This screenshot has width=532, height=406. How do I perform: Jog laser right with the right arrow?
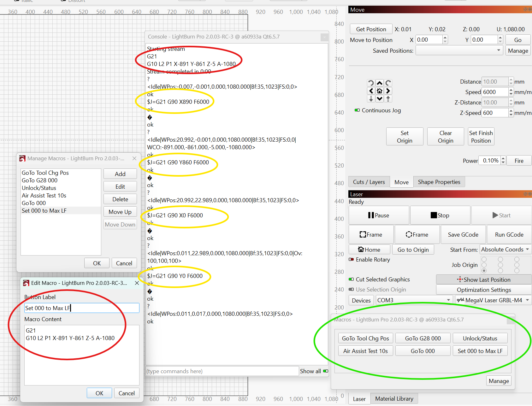click(388, 91)
